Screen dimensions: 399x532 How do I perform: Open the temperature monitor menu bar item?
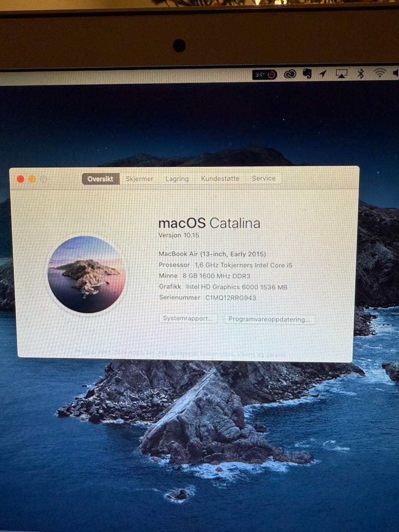264,74
